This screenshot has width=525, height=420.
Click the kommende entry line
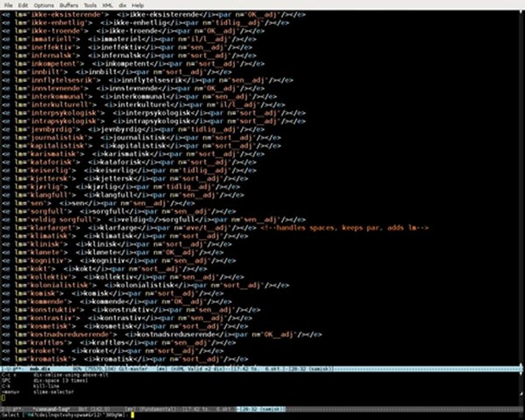117,302
